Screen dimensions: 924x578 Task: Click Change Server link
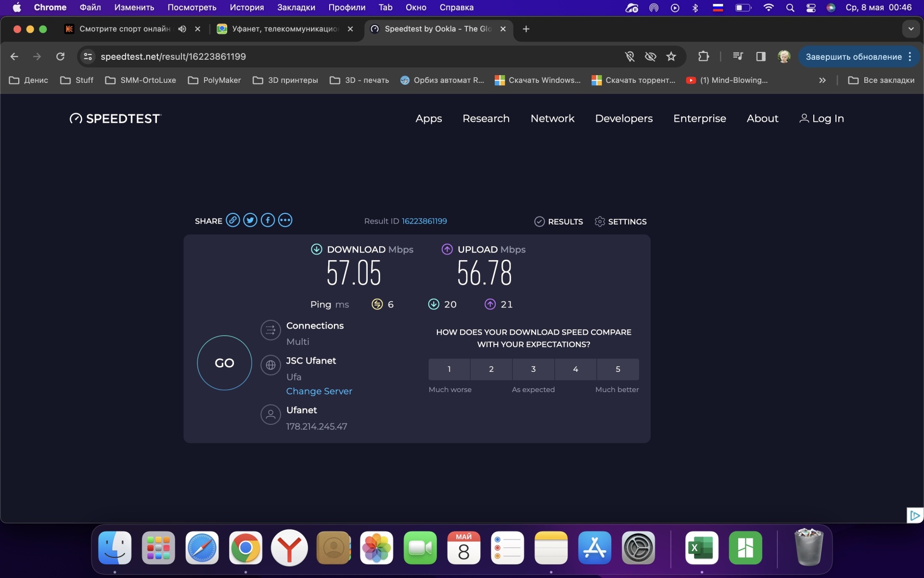coord(319,391)
